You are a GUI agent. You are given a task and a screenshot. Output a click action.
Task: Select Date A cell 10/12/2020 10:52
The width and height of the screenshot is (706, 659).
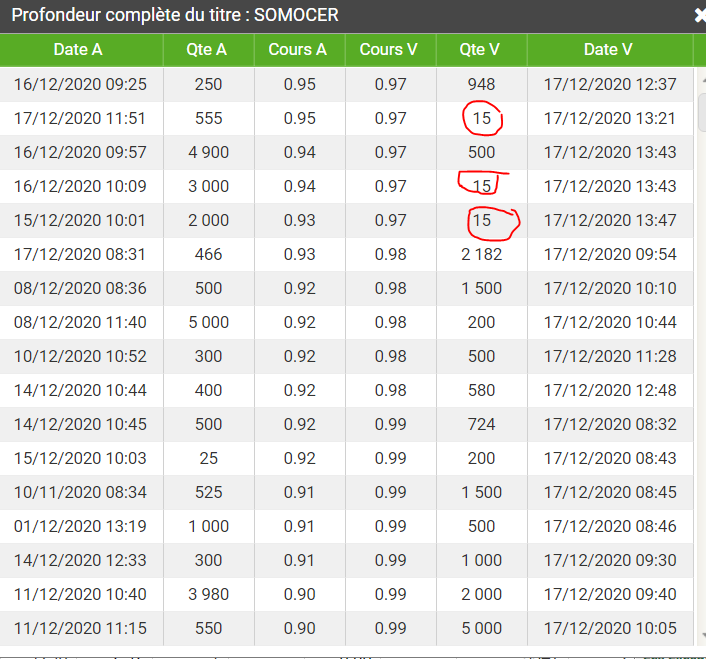pyautogui.click(x=80, y=356)
